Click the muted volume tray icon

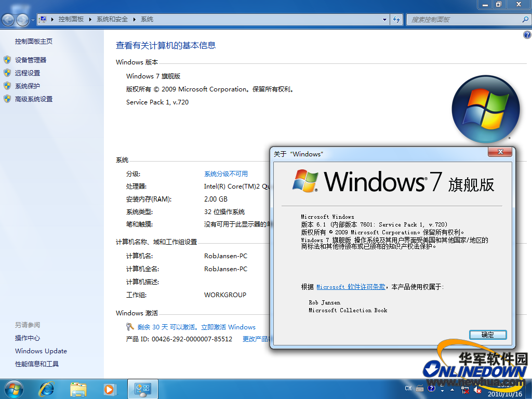477,389
